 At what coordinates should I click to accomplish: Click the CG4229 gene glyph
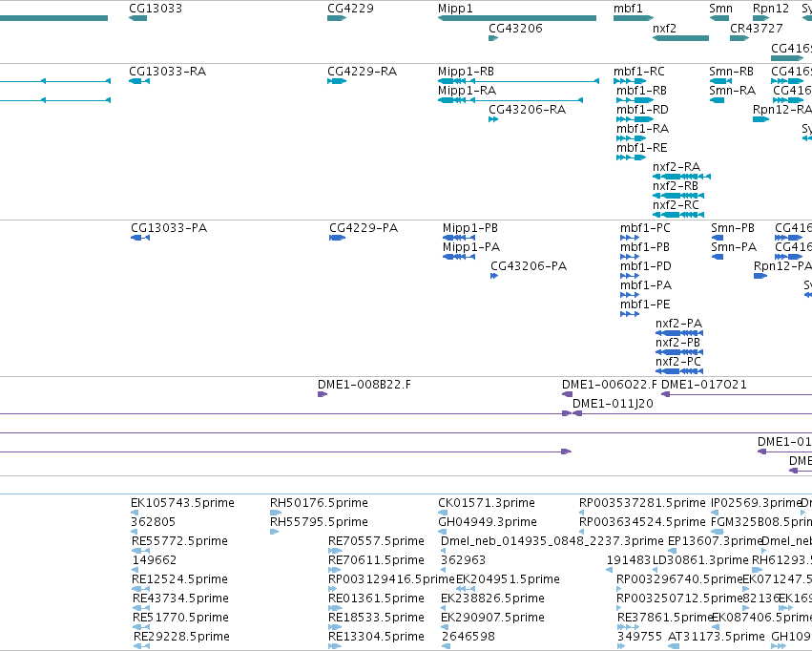(x=337, y=18)
